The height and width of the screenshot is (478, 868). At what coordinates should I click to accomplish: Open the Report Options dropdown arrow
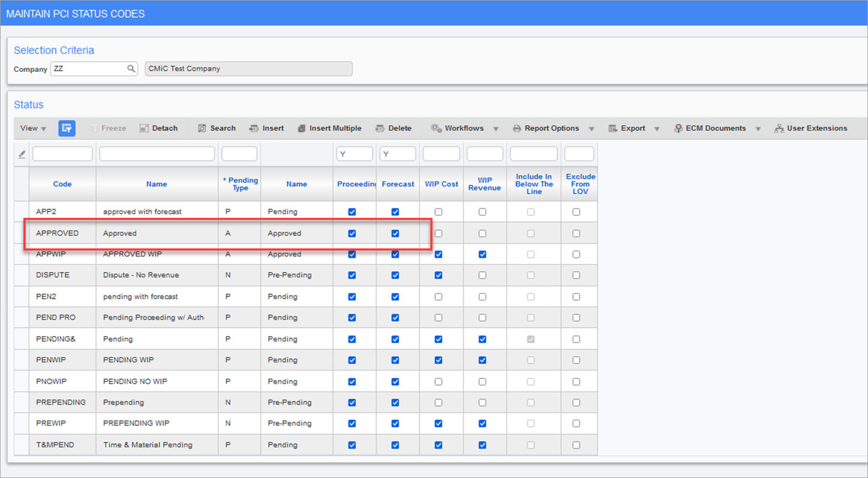591,128
